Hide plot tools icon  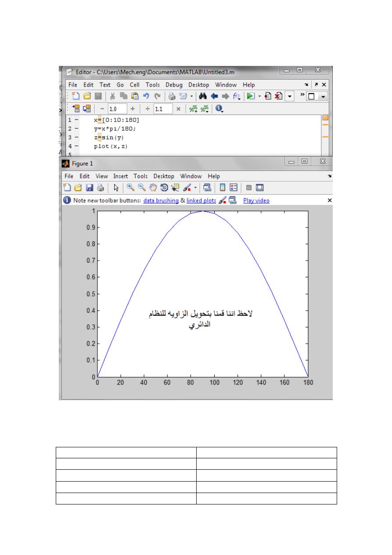click(248, 188)
